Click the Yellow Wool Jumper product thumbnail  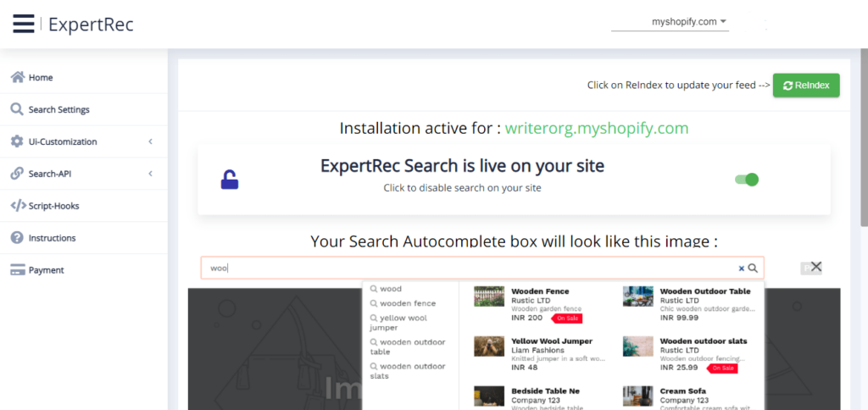[x=489, y=346]
